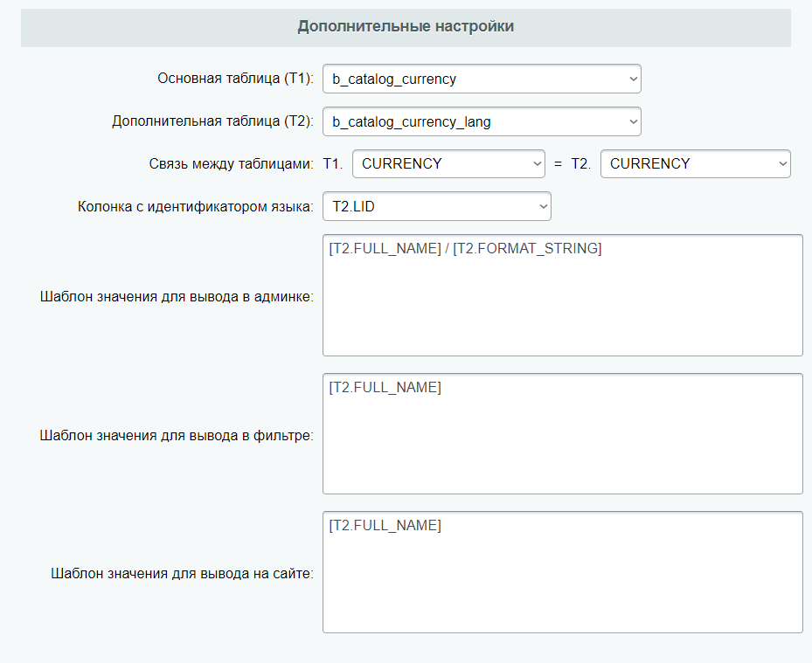The width and height of the screenshot is (812, 663).
Task: Click the Шаблон значения для вывода в админке label
Action: [177, 296]
